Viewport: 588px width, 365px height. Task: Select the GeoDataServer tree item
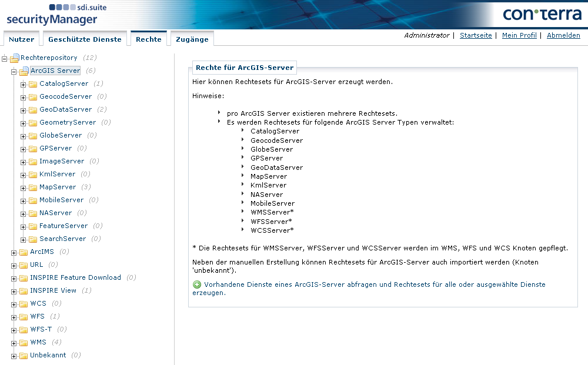[x=65, y=109]
